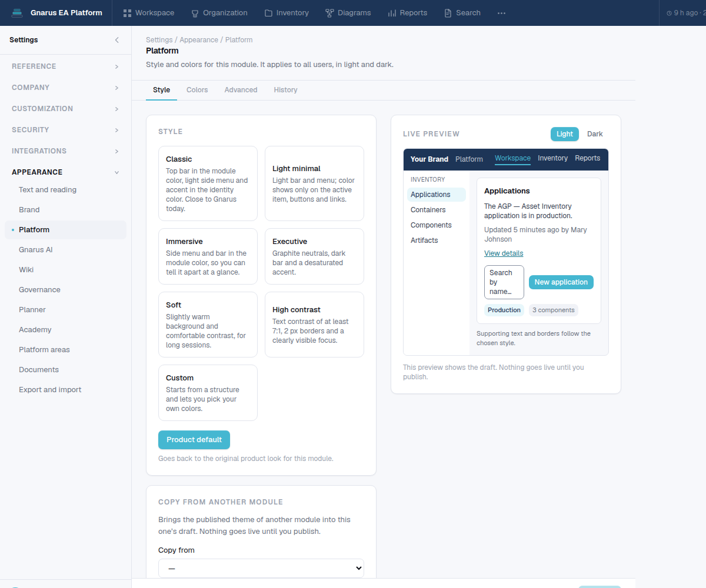Viewport: 706px width, 588px height.
Task: Switch live preview to Light mode
Action: [565, 134]
